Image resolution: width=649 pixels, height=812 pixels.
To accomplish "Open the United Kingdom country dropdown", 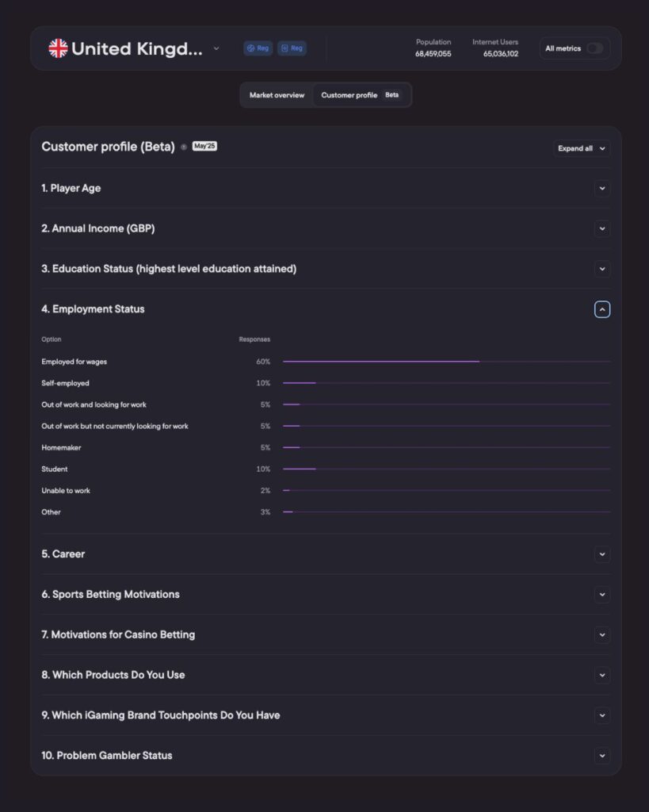I will [x=216, y=48].
